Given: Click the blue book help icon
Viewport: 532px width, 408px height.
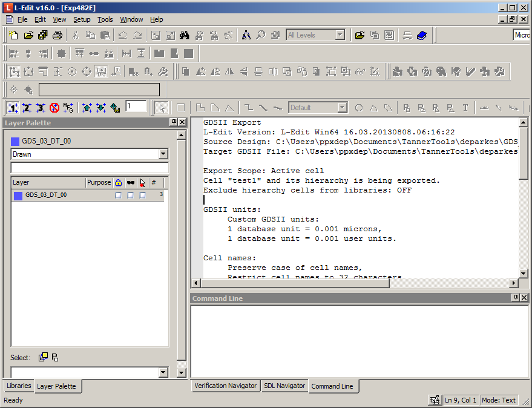Looking at the screenshot, I should point(422,35).
